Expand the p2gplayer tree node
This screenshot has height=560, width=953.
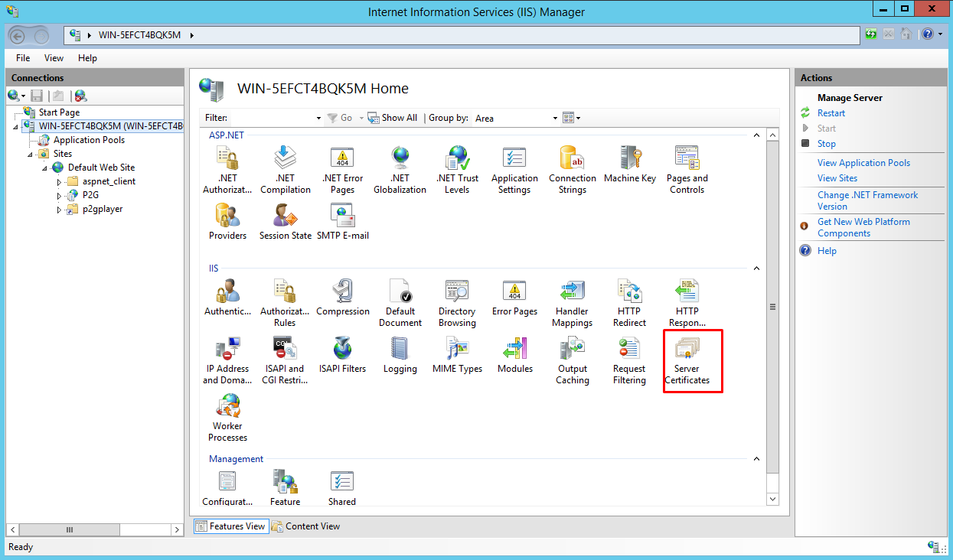click(60, 210)
